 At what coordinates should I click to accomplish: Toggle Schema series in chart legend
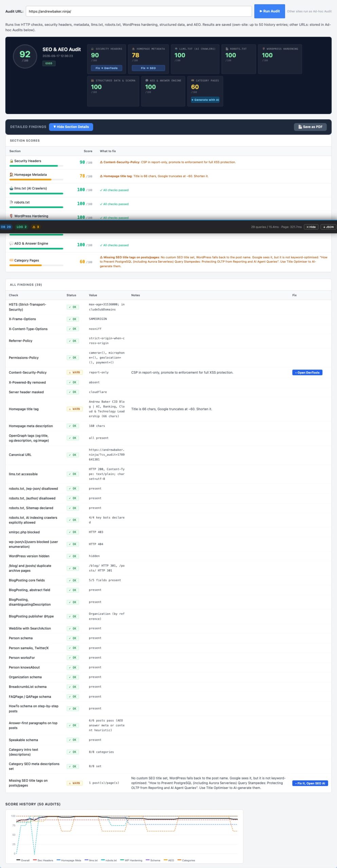153,860
